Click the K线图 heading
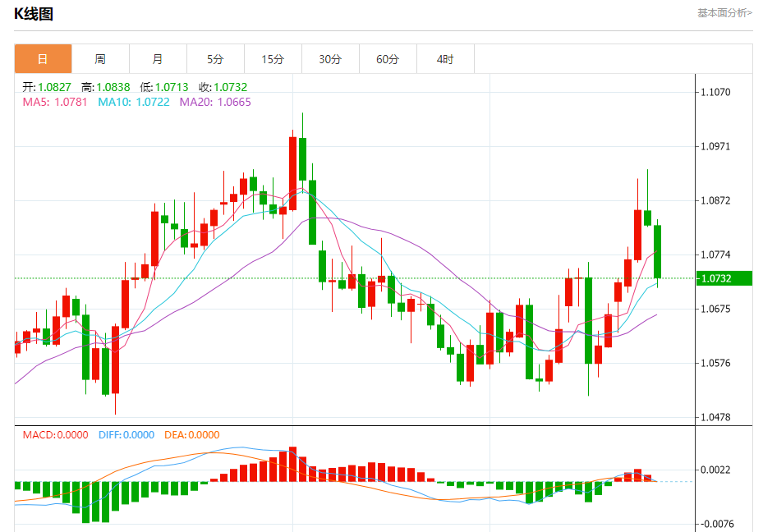The image size is (763, 532). coord(34,14)
